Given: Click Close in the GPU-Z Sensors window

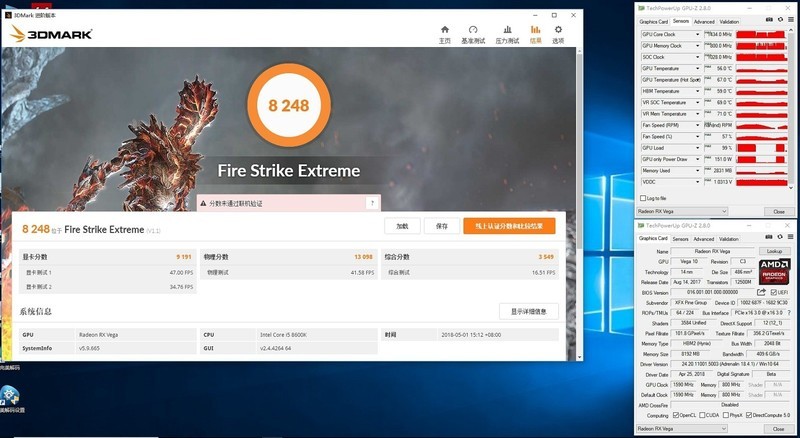Looking at the screenshot, I should [779, 211].
